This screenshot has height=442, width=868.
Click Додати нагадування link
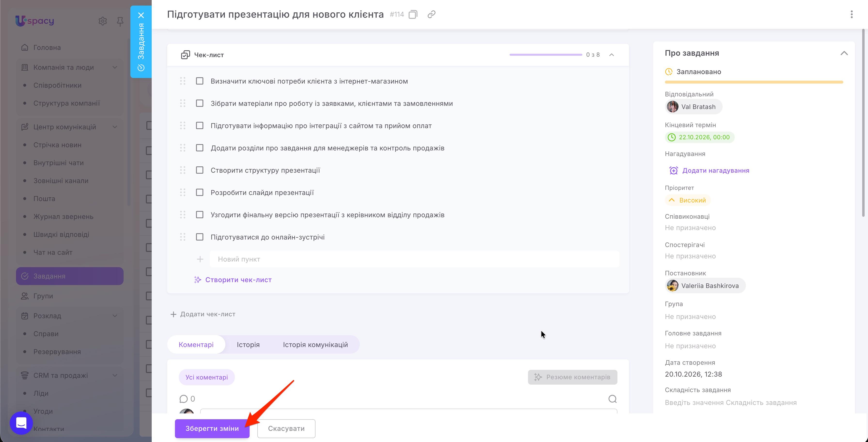coord(709,171)
